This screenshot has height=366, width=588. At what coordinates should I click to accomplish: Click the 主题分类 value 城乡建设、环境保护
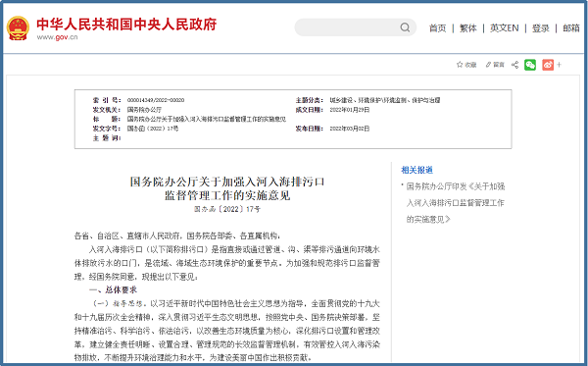click(x=385, y=100)
